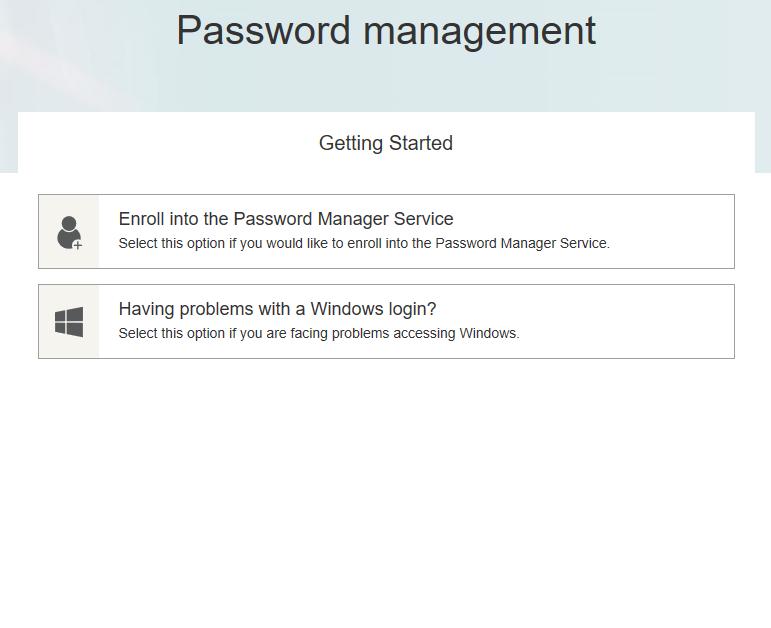Image resolution: width=771 pixels, height=628 pixels.
Task: Click the Password management page title
Action: pyautogui.click(x=386, y=31)
